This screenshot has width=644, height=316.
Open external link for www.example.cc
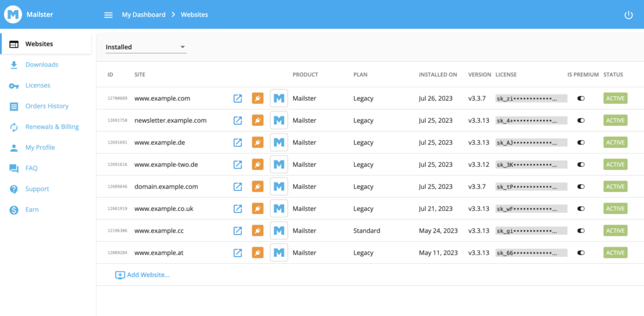238,231
